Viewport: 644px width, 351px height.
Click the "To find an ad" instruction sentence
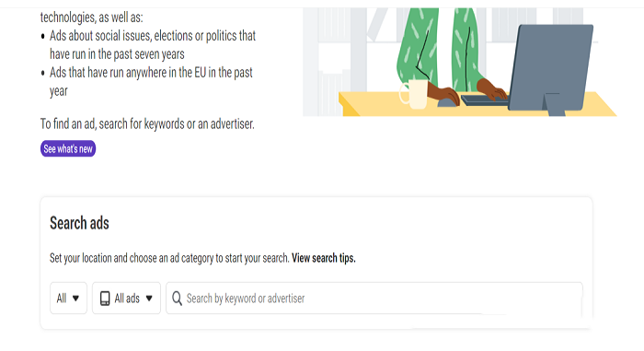pyautogui.click(x=147, y=123)
